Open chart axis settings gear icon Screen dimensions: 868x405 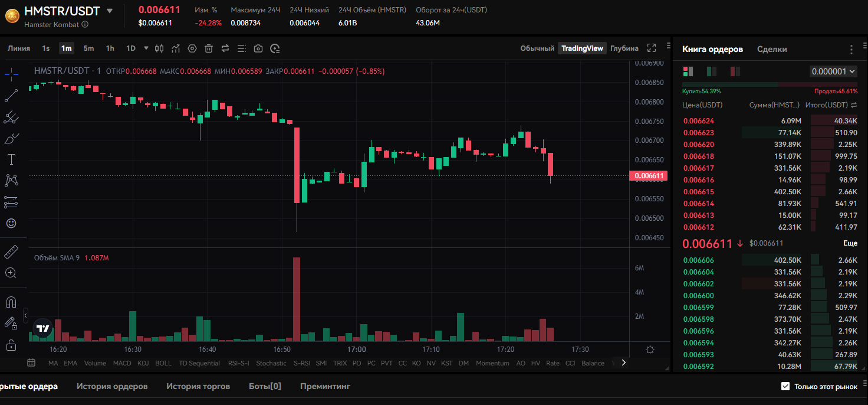pyautogui.click(x=650, y=350)
